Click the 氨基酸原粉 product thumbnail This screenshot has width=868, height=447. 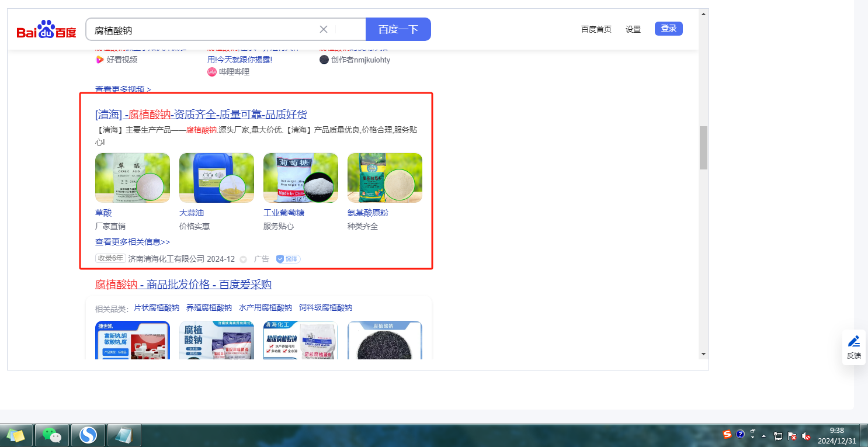[385, 178]
